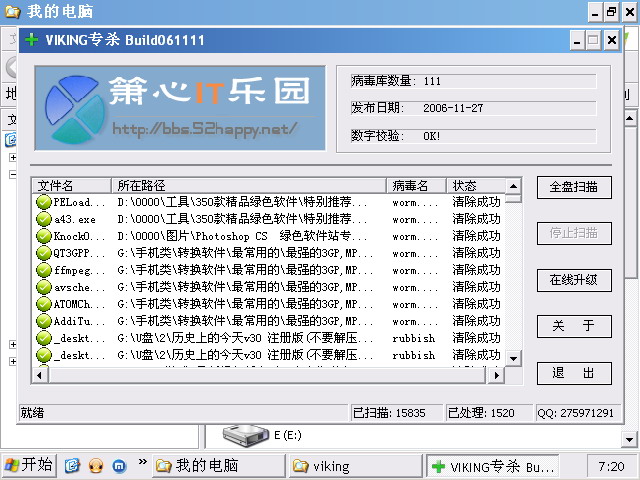The image size is (640, 480).
Task: Click the 箫心IT乐园 banner logo
Action: [180, 108]
